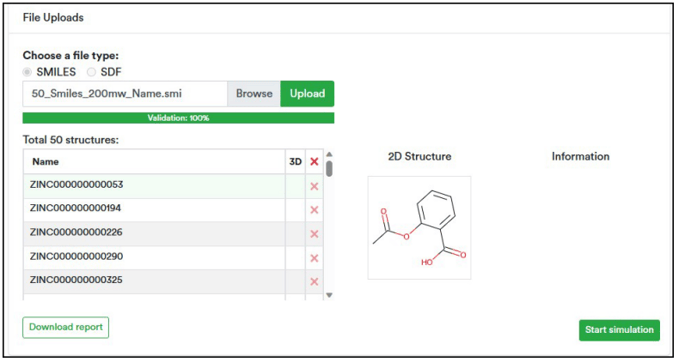The image size is (679, 362).
Task: Click the Browse button
Action: (254, 94)
